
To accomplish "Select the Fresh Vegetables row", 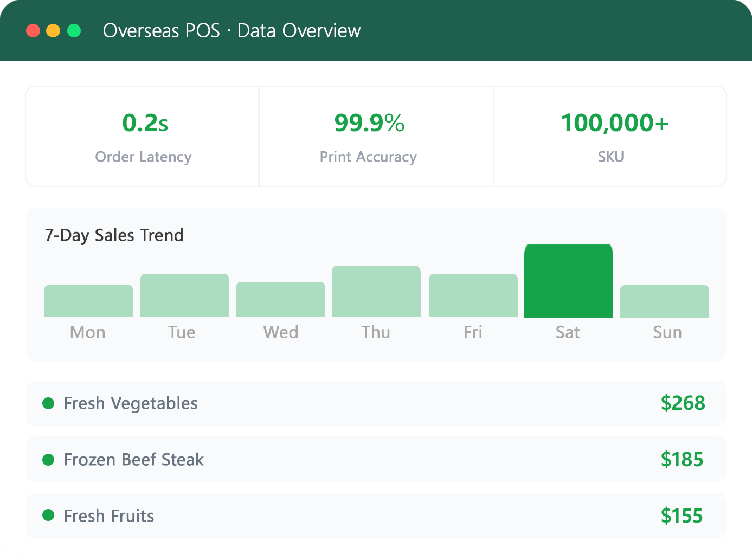I will tap(376, 403).
